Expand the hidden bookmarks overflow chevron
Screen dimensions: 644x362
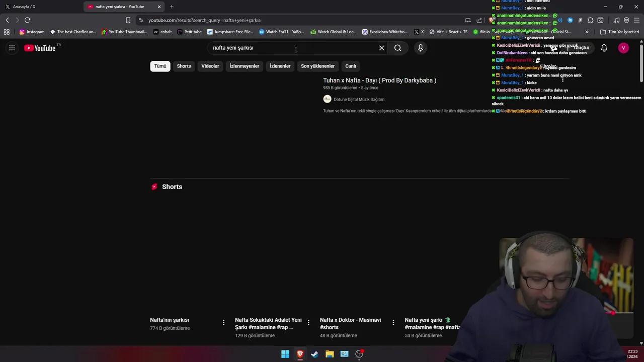tap(587, 32)
